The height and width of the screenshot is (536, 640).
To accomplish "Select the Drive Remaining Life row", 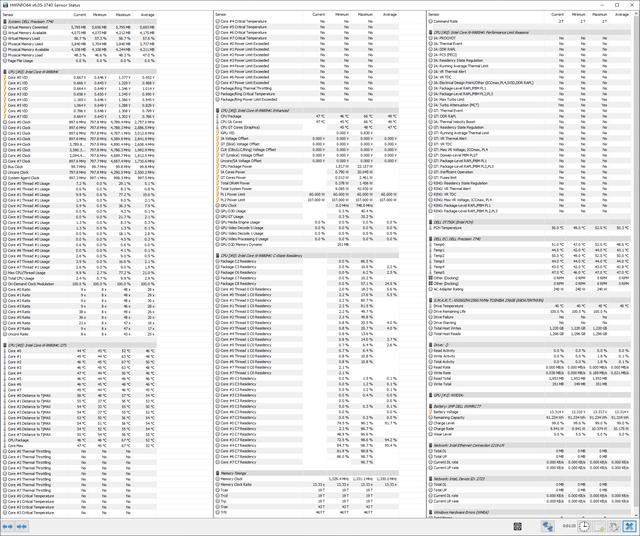I will [x=529, y=311].
